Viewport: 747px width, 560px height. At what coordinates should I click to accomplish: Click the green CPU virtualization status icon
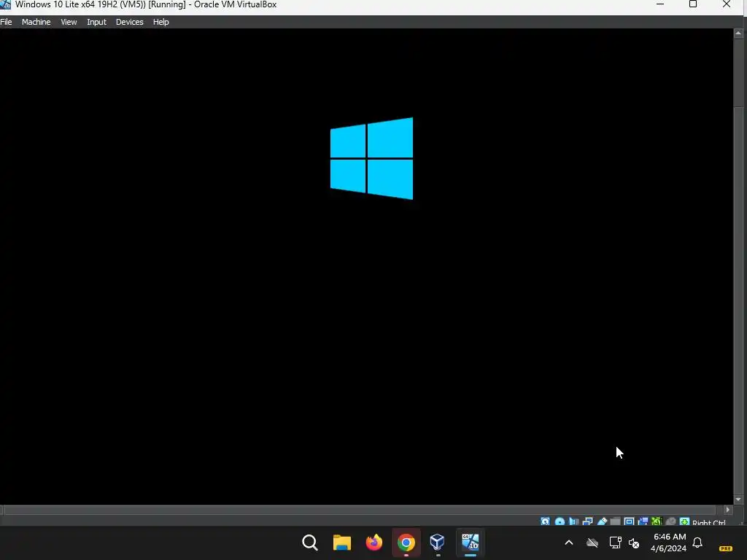pos(657,521)
